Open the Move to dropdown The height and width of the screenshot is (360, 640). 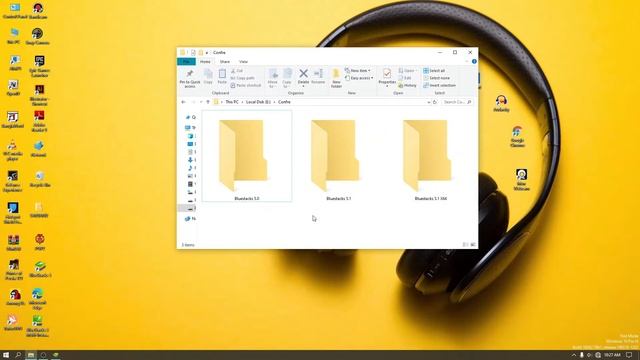tap(273, 78)
